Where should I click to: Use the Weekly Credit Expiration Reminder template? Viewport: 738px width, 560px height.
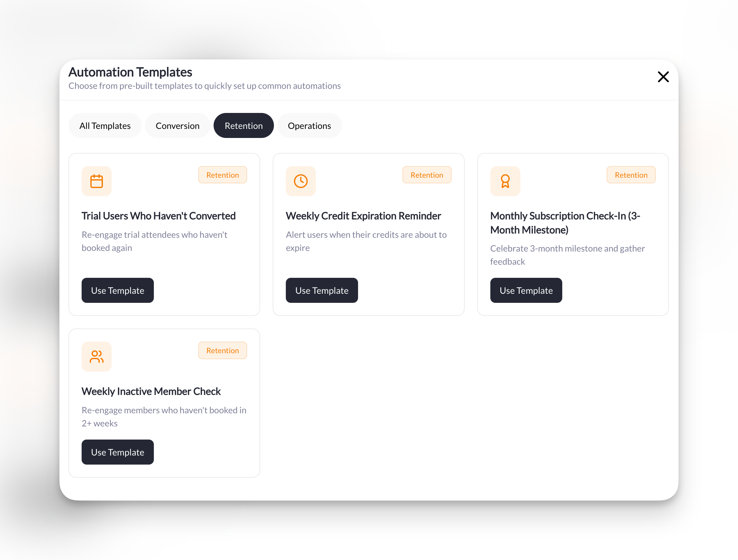pos(321,290)
